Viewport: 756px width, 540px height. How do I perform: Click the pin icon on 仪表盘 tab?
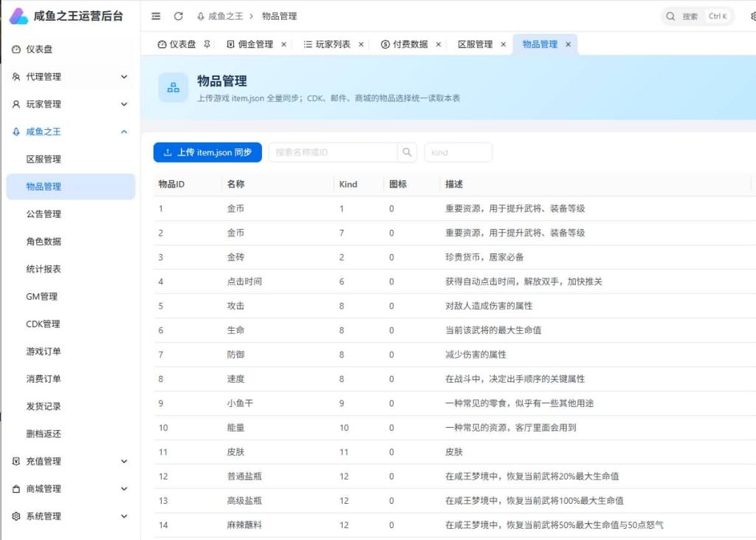(x=207, y=44)
